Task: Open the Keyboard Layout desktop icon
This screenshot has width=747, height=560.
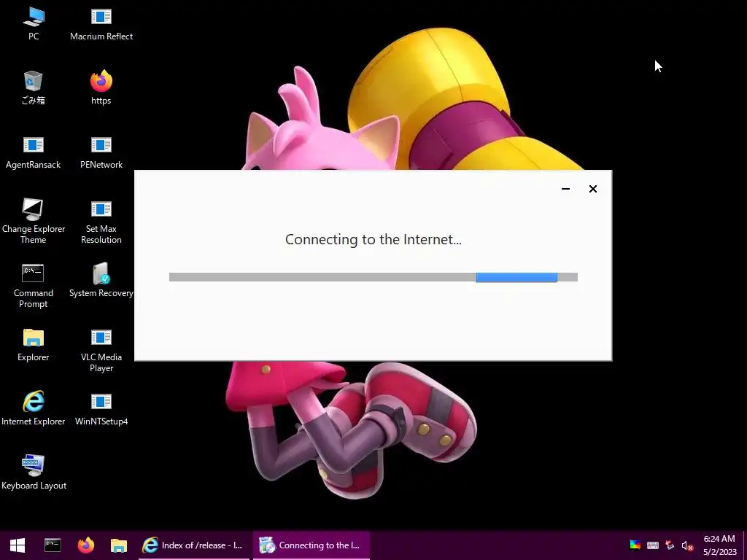Action: (34, 472)
